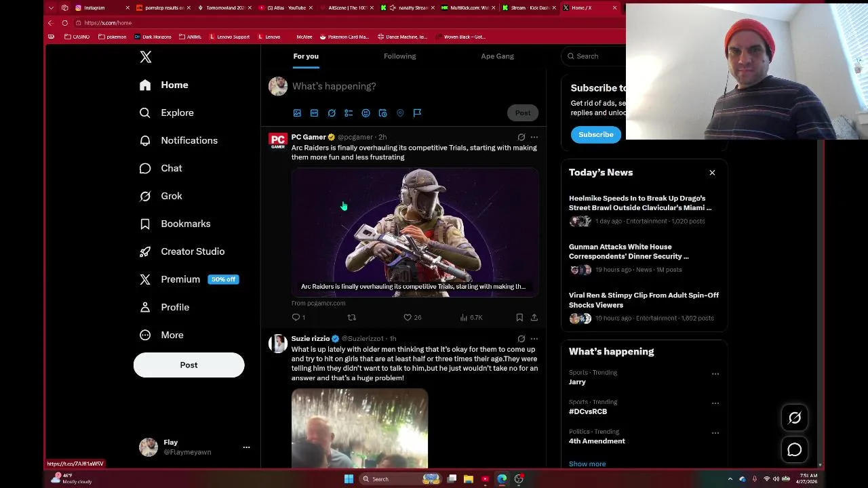Add a GIF in composer
868x488 pixels.
tap(314, 113)
